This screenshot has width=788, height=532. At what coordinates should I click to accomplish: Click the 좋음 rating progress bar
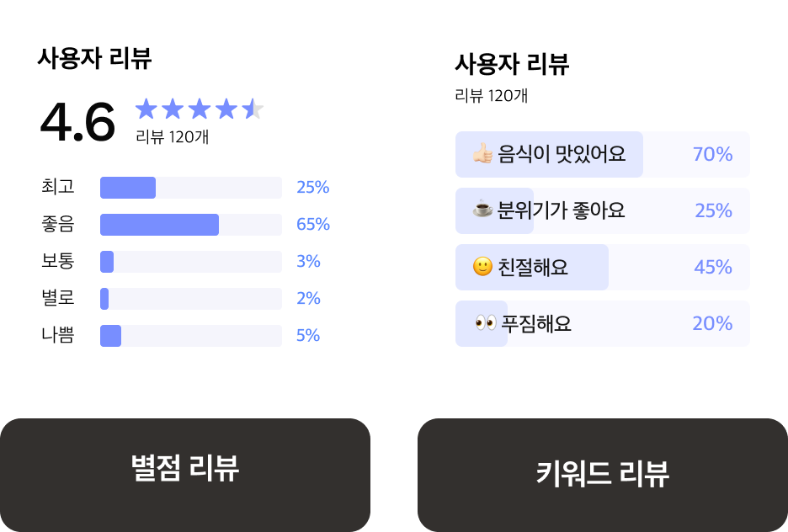pos(190,225)
